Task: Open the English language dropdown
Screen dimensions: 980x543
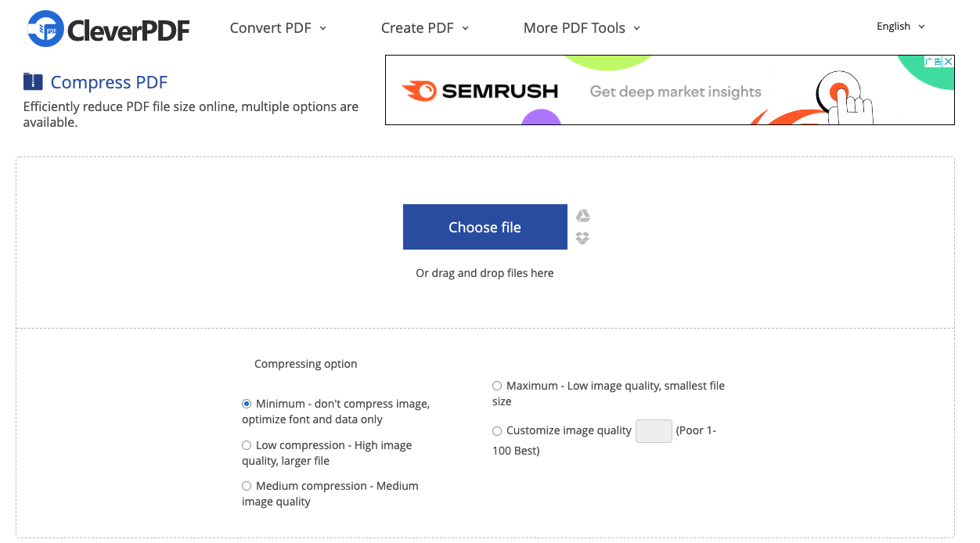Action: coord(899,26)
